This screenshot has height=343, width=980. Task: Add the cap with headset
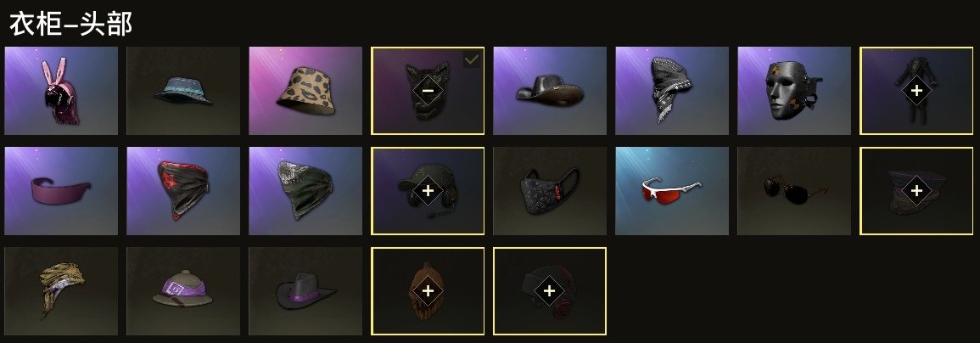click(x=428, y=191)
